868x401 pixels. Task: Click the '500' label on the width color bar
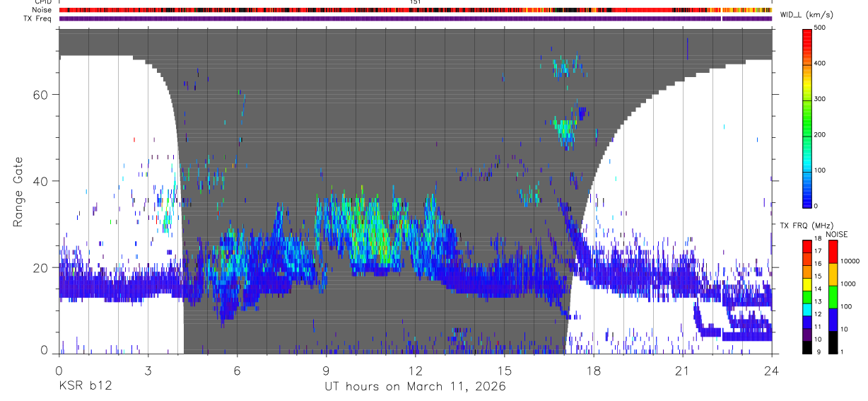pos(821,28)
